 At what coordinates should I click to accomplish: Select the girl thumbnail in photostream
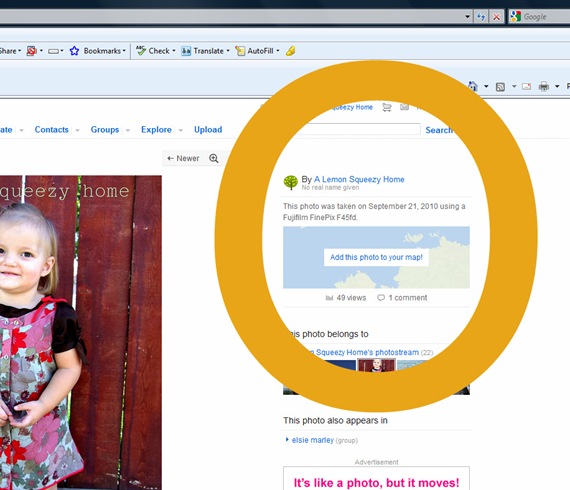[376, 366]
